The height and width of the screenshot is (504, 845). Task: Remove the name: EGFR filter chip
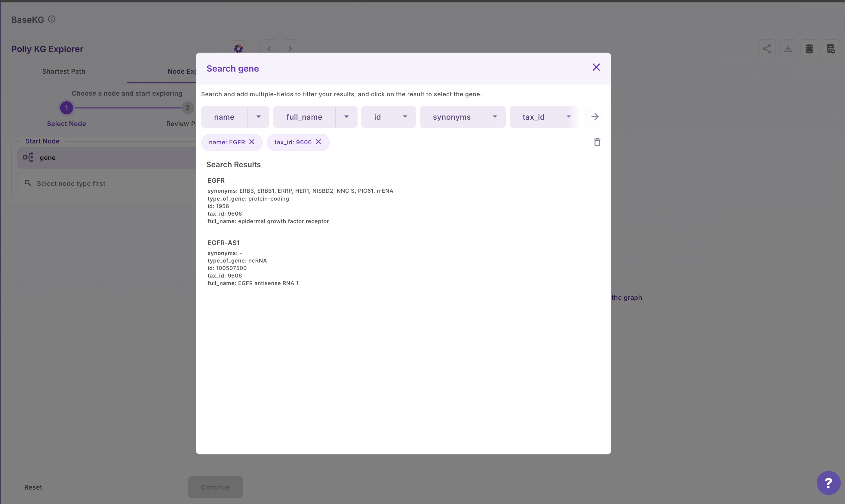(252, 142)
